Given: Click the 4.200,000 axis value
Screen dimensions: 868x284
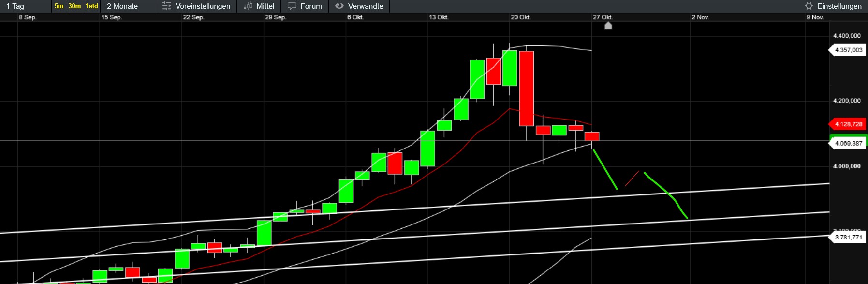Looking at the screenshot, I should point(847,101).
